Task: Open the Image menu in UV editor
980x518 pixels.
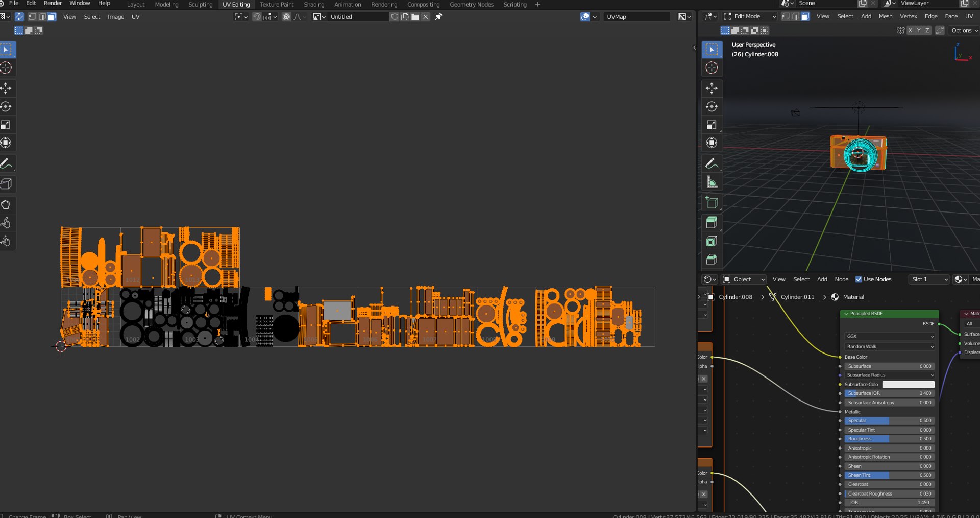Action: tap(116, 17)
